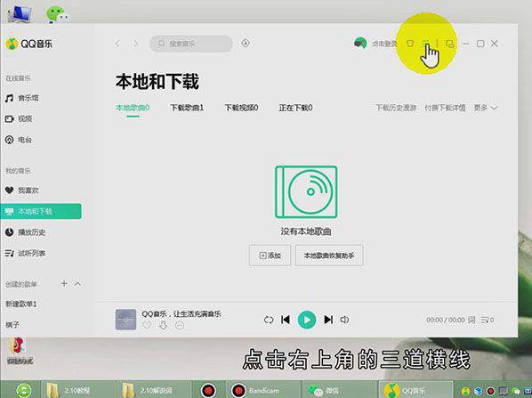Image resolution: width=532 pixels, height=398 pixels.
Task: Switch to the 下载视频0 tab
Action: (x=241, y=108)
